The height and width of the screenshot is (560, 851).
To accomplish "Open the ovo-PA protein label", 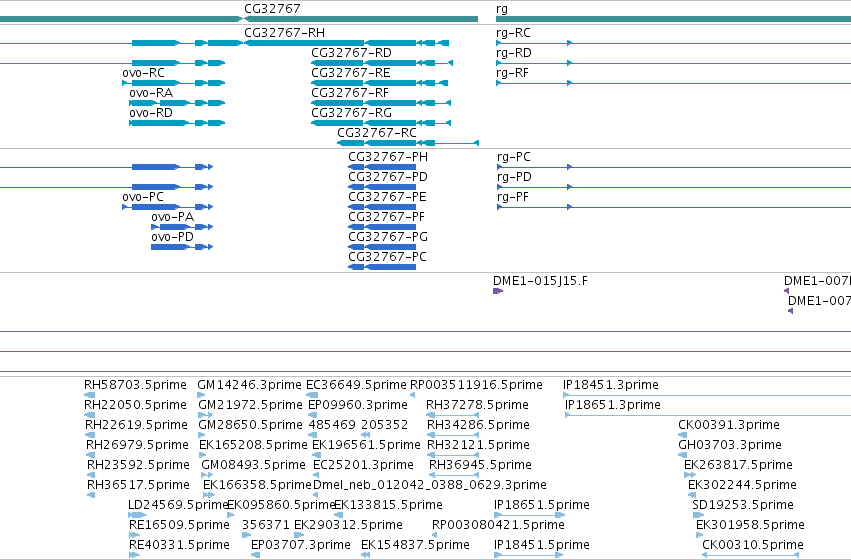I will point(173,217).
